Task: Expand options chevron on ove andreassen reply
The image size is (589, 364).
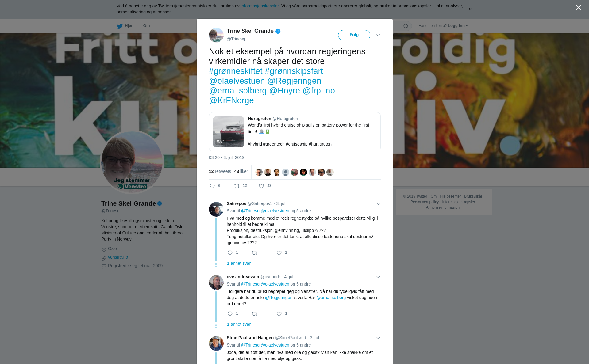Action: pos(378,277)
